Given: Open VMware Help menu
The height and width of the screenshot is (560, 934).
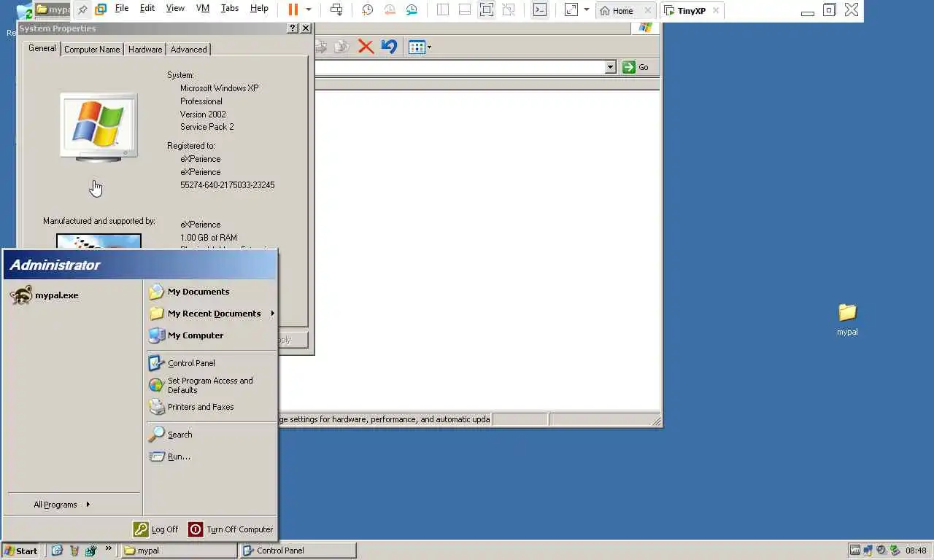Looking at the screenshot, I should tap(259, 9).
